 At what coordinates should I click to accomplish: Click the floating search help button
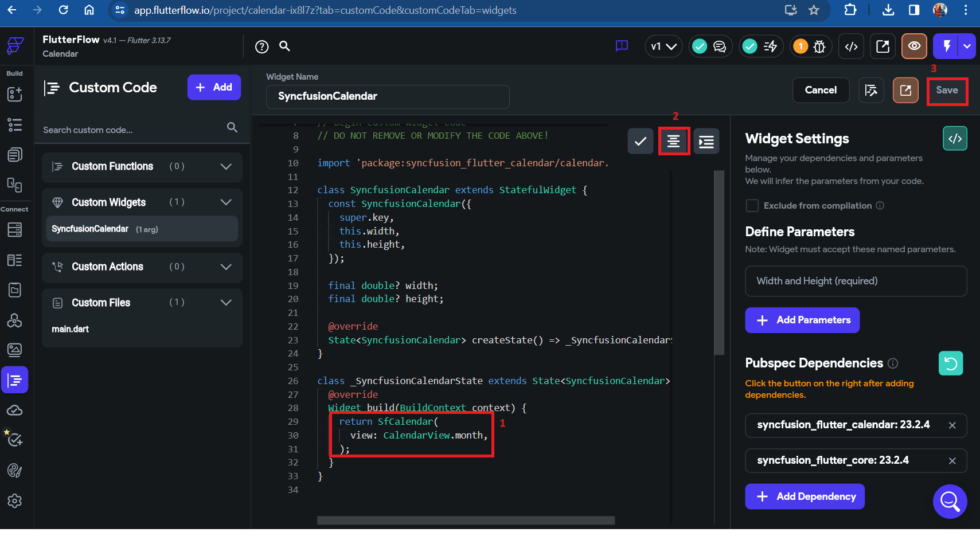coord(950,502)
